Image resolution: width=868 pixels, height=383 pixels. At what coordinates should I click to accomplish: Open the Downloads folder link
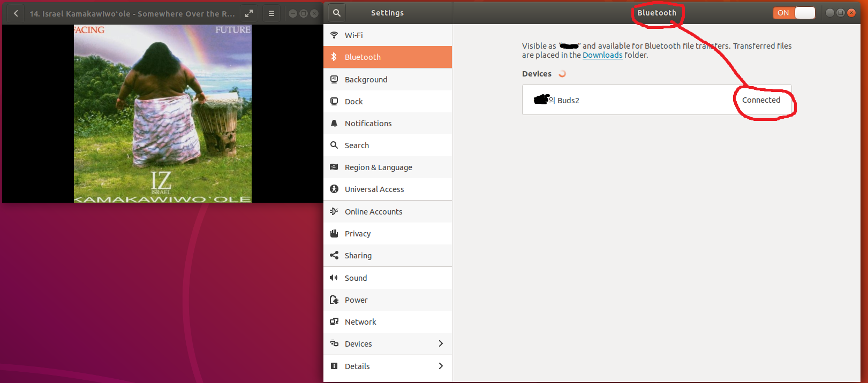click(602, 55)
